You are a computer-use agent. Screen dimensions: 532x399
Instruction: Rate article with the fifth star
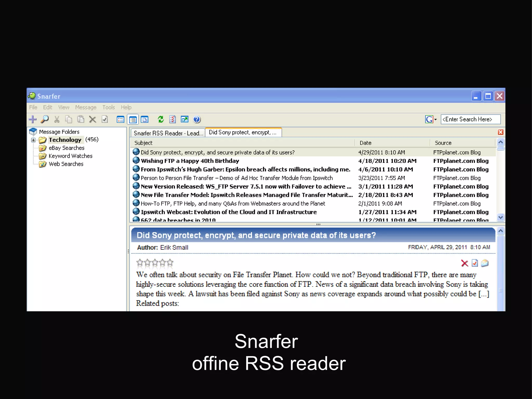(x=170, y=263)
